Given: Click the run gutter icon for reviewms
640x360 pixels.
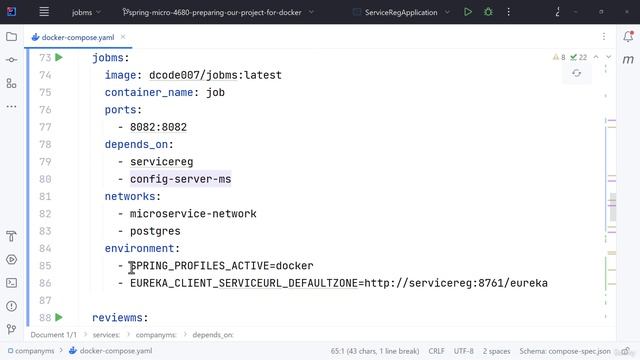Looking at the screenshot, I should pyautogui.click(x=59, y=317).
